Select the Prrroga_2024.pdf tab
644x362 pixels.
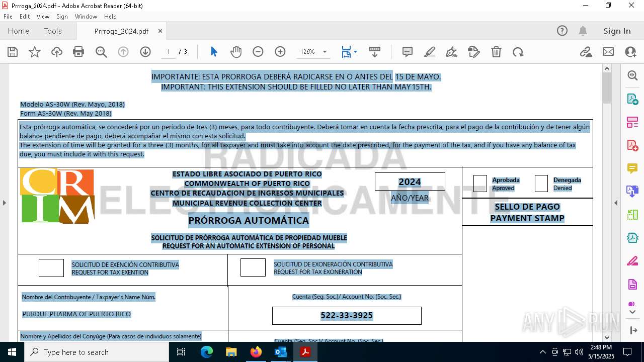[121, 31]
